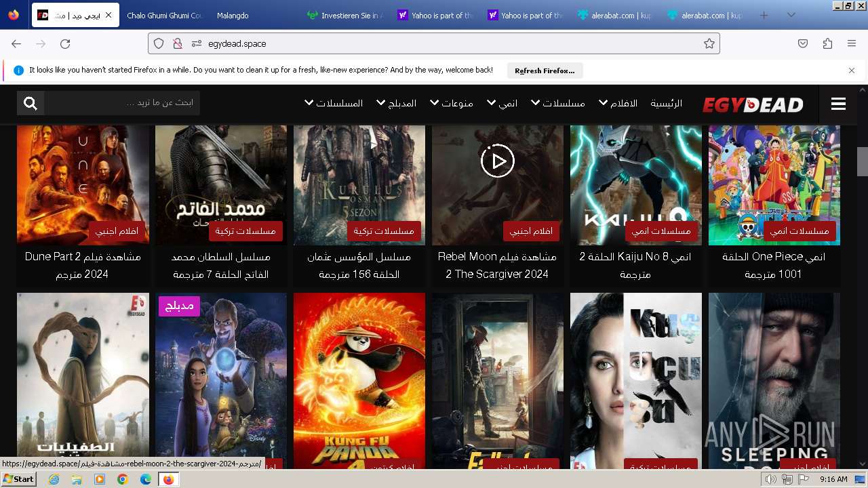Open Sleeping Dogs poster thumbnail

[774, 380]
